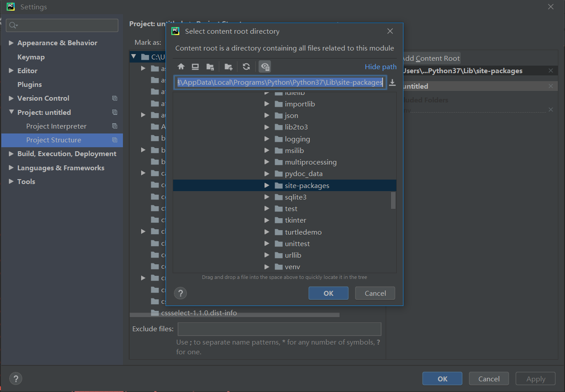This screenshot has width=565, height=392.
Task: Select the multiprocessing folder row
Action: pyautogui.click(x=284, y=162)
